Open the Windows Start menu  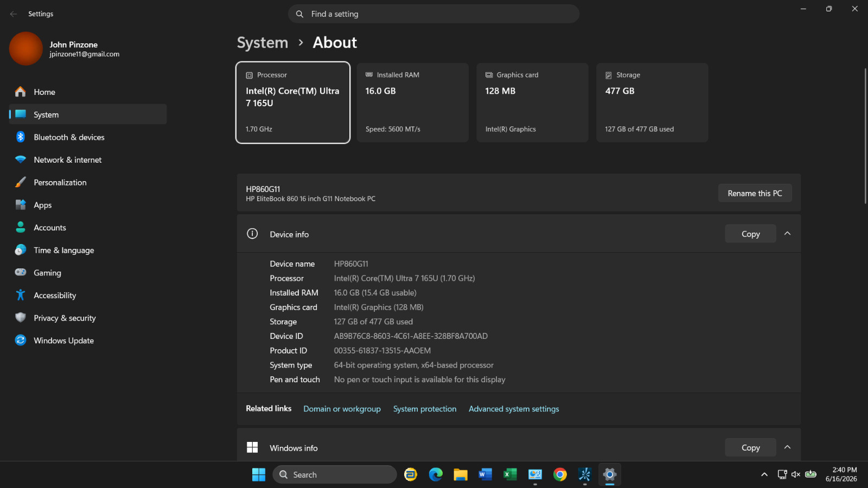point(259,474)
